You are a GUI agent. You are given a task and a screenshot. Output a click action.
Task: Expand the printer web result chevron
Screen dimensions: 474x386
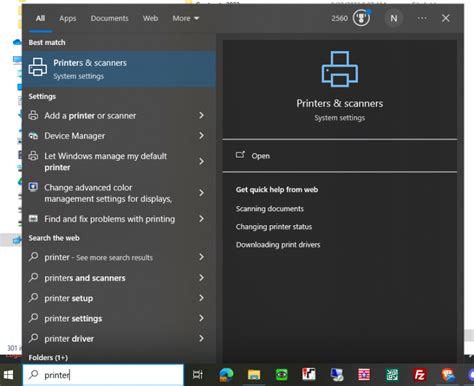pos(201,257)
